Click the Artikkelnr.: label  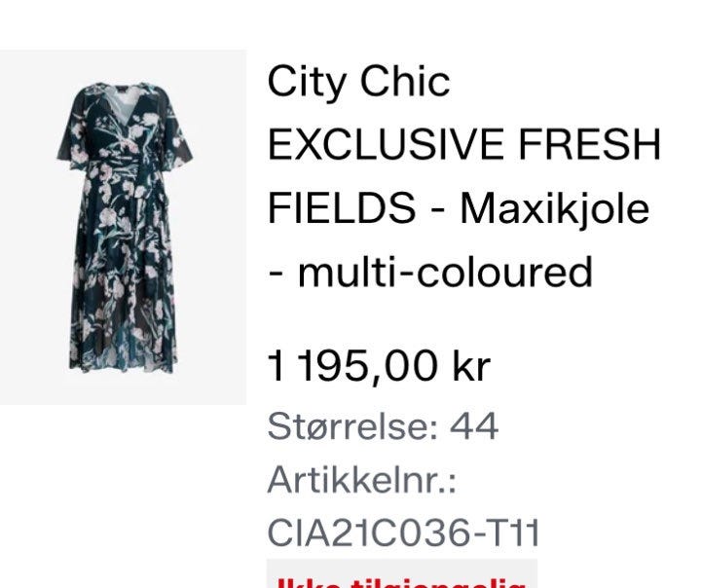(362, 480)
